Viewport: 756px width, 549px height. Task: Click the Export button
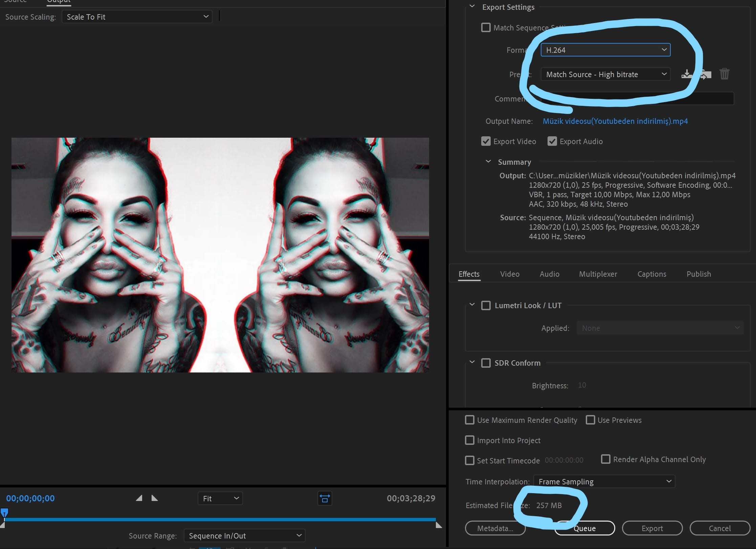pos(652,528)
